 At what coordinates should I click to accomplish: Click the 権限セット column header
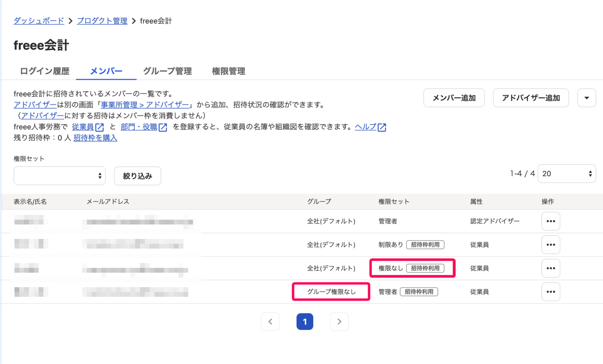pos(394,202)
